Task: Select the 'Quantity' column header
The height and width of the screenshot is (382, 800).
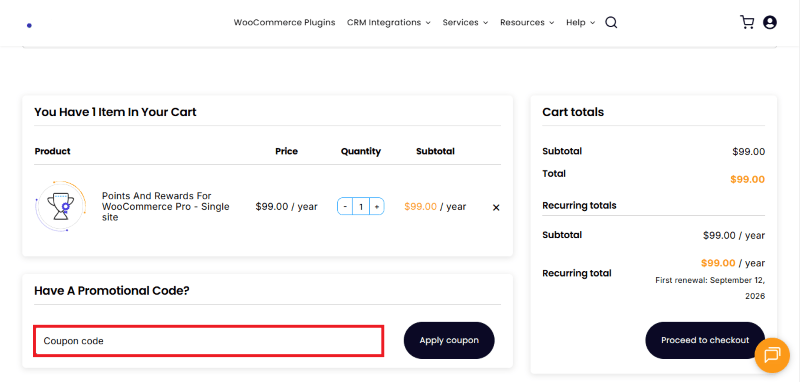Action: (x=361, y=151)
